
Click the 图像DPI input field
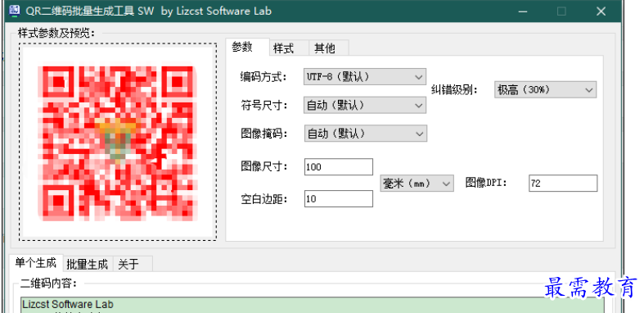(x=563, y=183)
